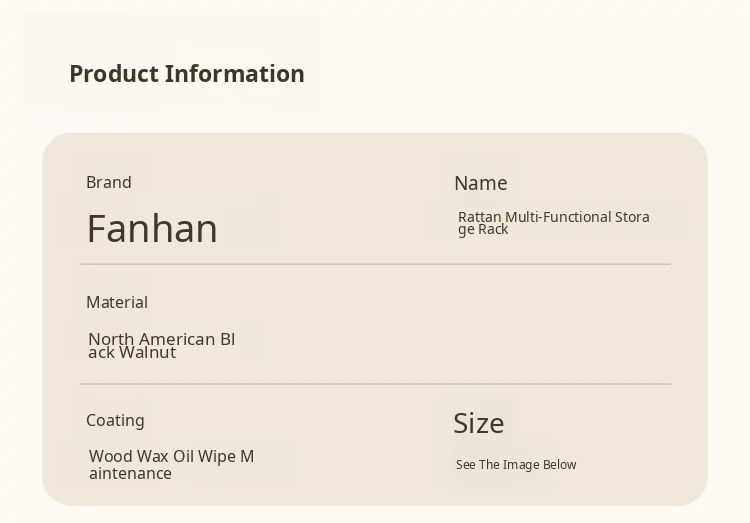Select the Material field label
The width and height of the screenshot is (750, 523).
click(117, 302)
